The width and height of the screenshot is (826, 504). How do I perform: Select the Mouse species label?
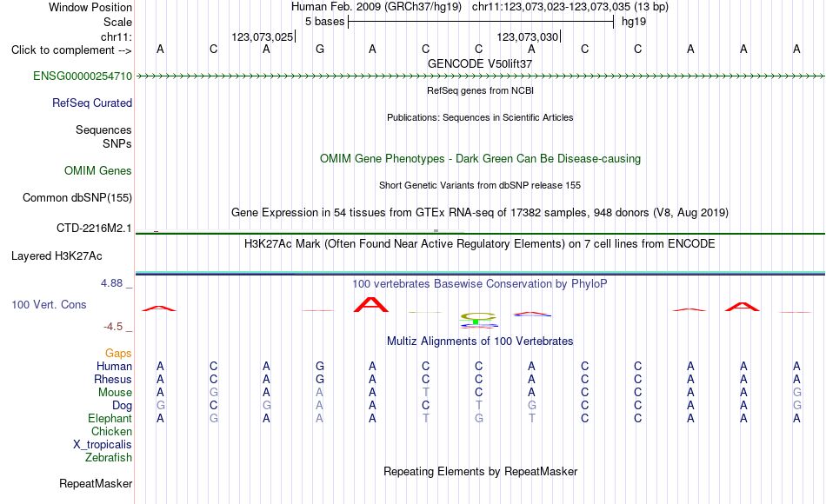tap(115, 393)
